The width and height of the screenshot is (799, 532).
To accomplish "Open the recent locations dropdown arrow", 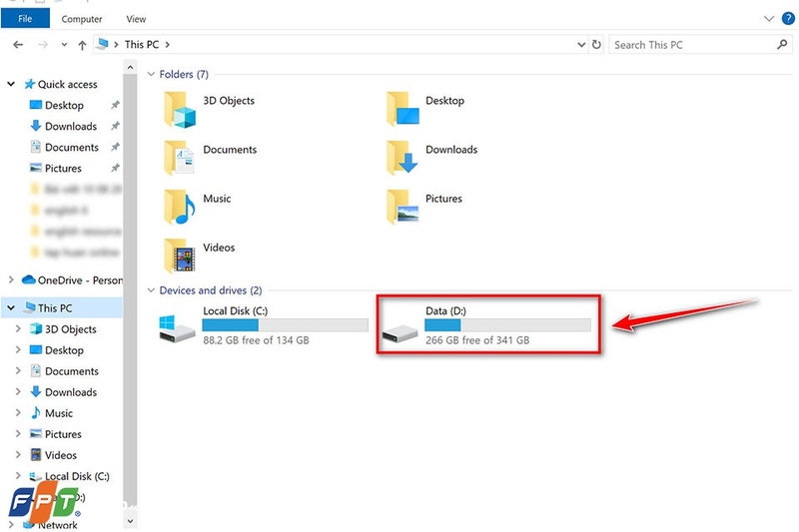I will tap(64, 45).
